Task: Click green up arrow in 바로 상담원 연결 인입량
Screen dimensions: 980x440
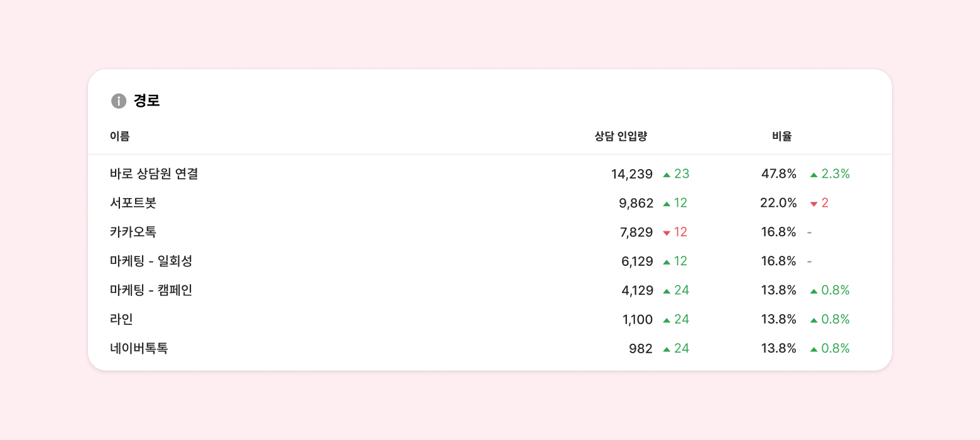Action: click(667, 175)
